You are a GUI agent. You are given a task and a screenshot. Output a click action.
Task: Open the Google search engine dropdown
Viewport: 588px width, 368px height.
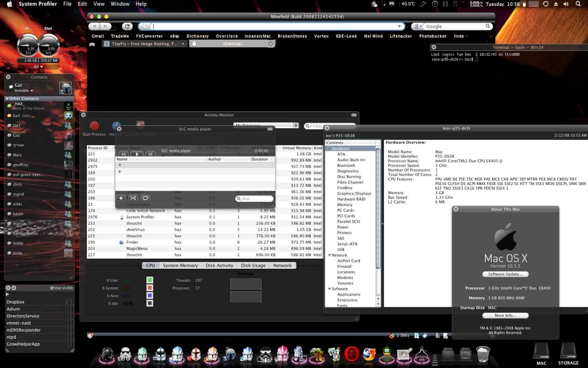tap(418, 26)
